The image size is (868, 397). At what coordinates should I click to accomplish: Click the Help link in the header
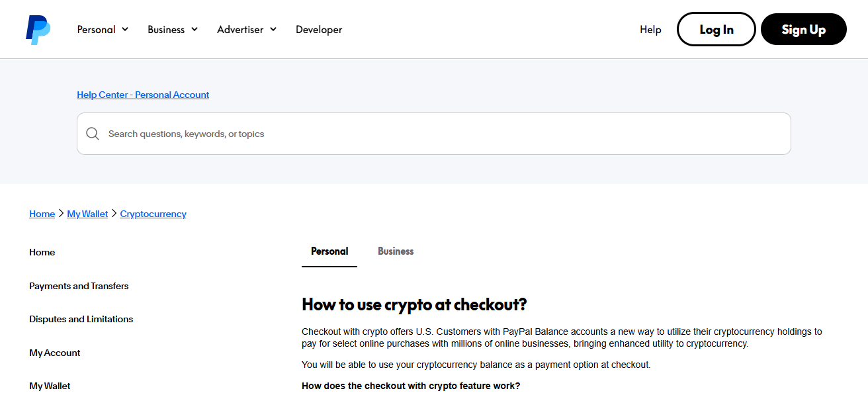(650, 29)
